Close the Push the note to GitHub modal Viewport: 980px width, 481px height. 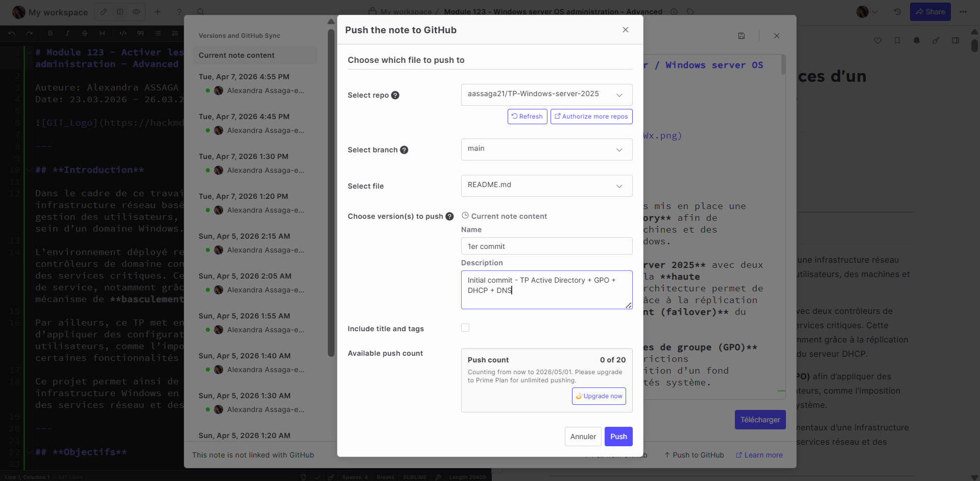[x=626, y=30]
